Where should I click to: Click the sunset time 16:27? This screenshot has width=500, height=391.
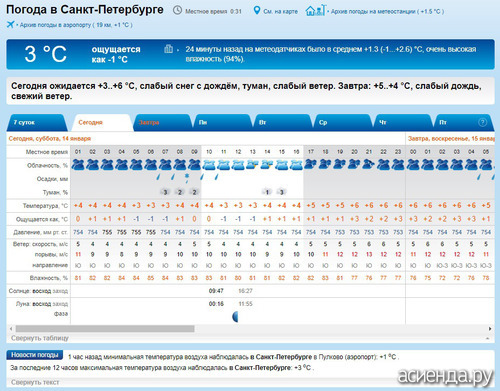point(245,291)
